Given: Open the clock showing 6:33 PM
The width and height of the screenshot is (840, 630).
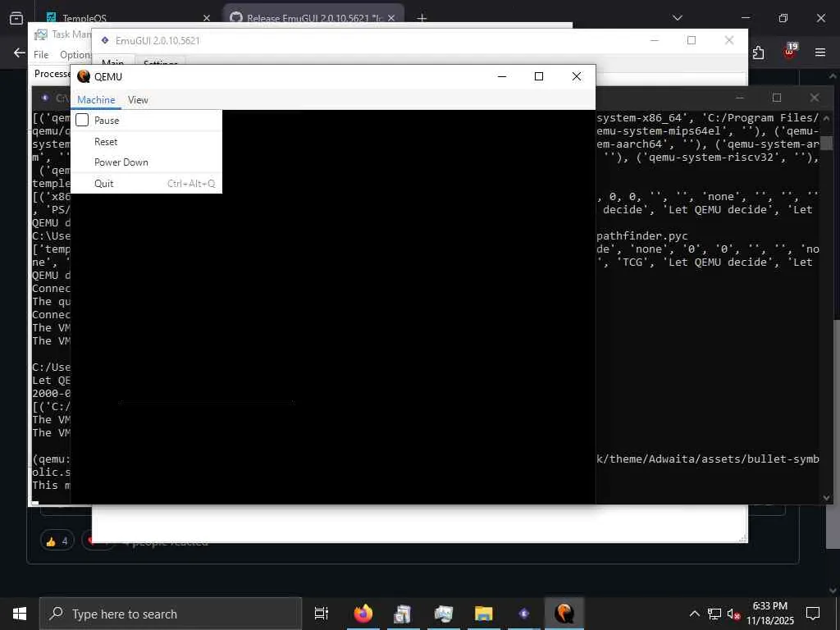Looking at the screenshot, I should [x=770, y=614].
